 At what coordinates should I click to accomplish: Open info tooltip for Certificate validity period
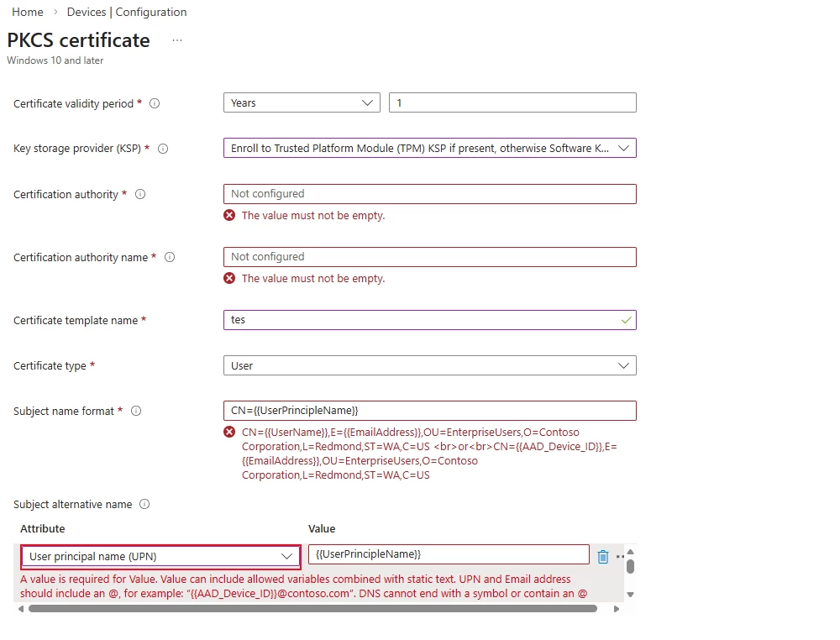155,103
